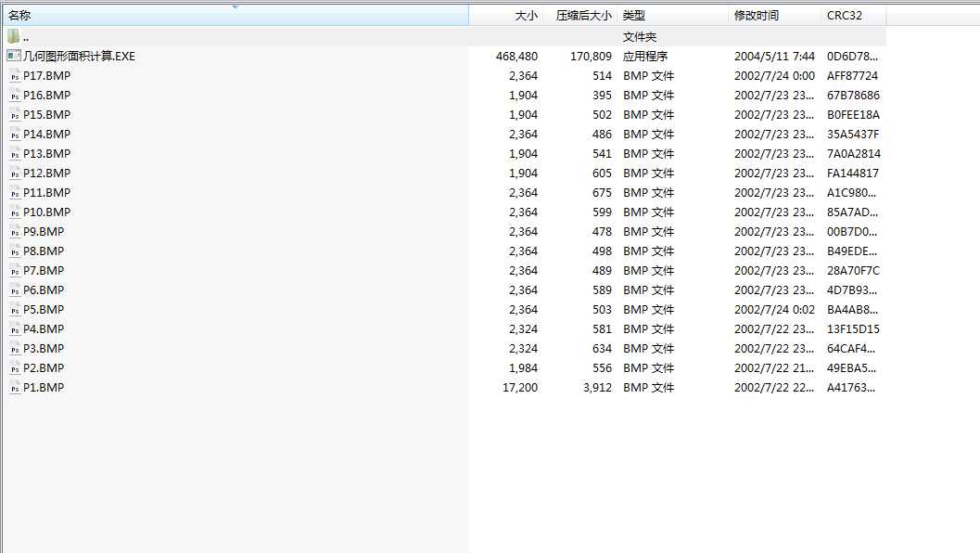Image resolution: width=980 pixels, height=553 pixels.
Task: Click the P17.BMP file icon
Action: click(15, 76)
